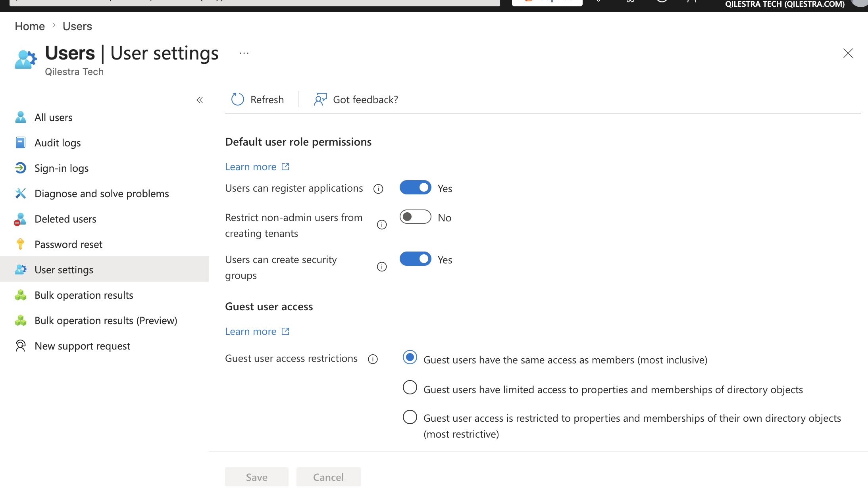Click the Password reset key icon
This screenshot has width=868, height=488.
click(x=20, y=244)
